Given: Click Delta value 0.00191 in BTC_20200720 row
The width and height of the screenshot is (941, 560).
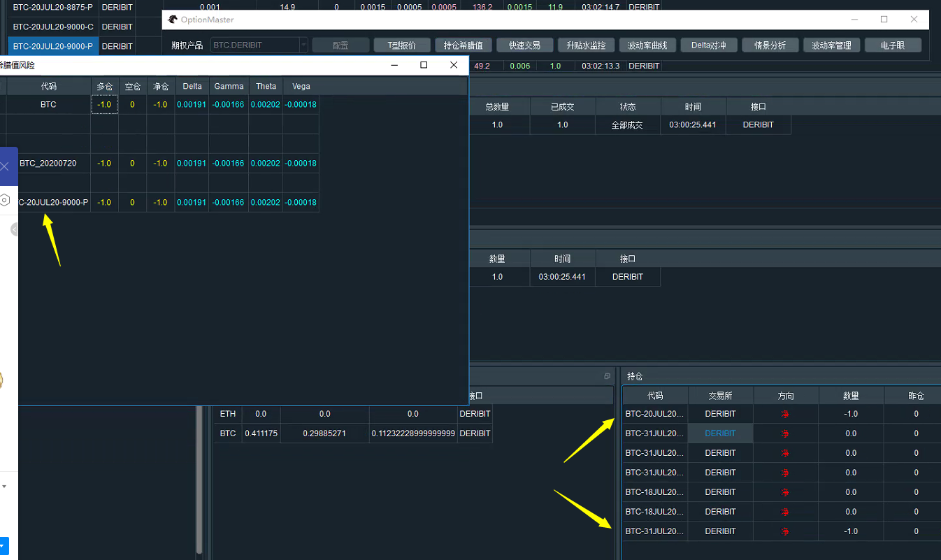Looking at the screenshot, I should 192,163.
